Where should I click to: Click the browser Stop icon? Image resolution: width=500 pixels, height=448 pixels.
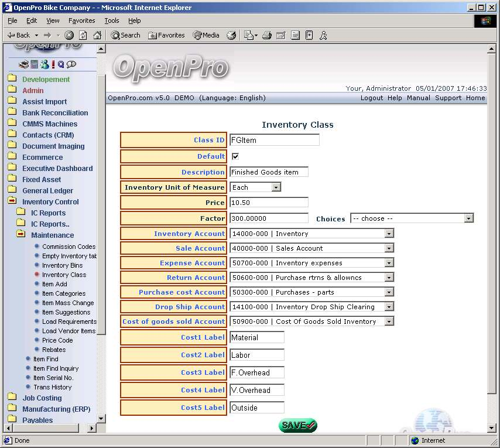[69, 35]
